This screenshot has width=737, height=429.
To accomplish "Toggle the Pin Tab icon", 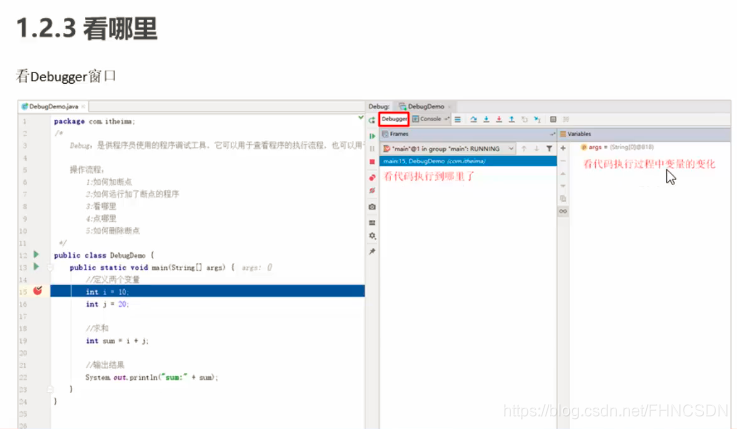I will [x=372, y=251].
